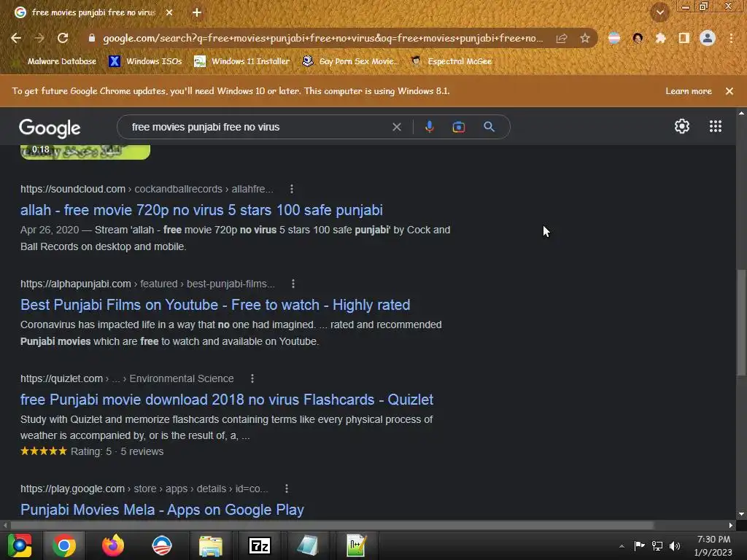Clear the search query with X

(x=396, y=127)
